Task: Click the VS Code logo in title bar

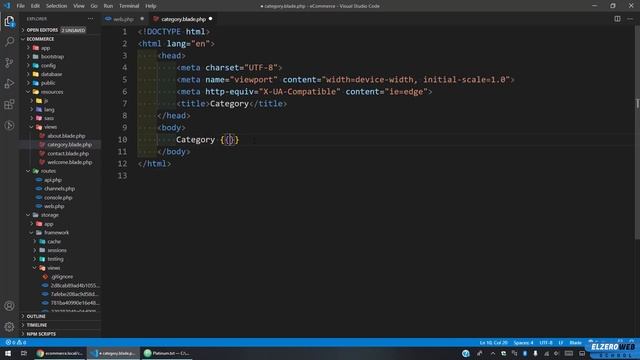Action: [x=7, y=6]
